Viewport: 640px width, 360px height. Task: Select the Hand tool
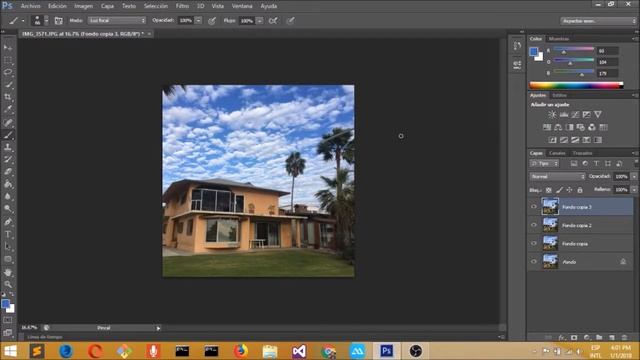(x=8, y=272)
